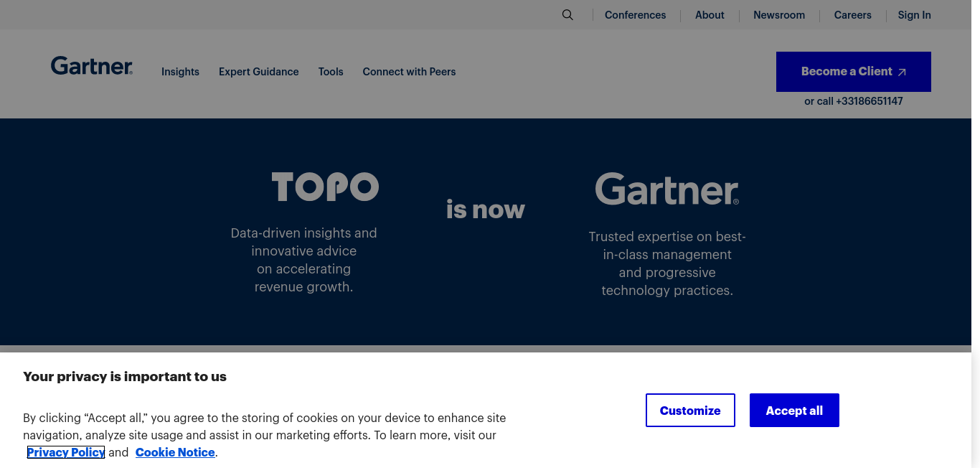Open the search magnifier icon
Screen dimensions: 980x468
tap(567, 15)
